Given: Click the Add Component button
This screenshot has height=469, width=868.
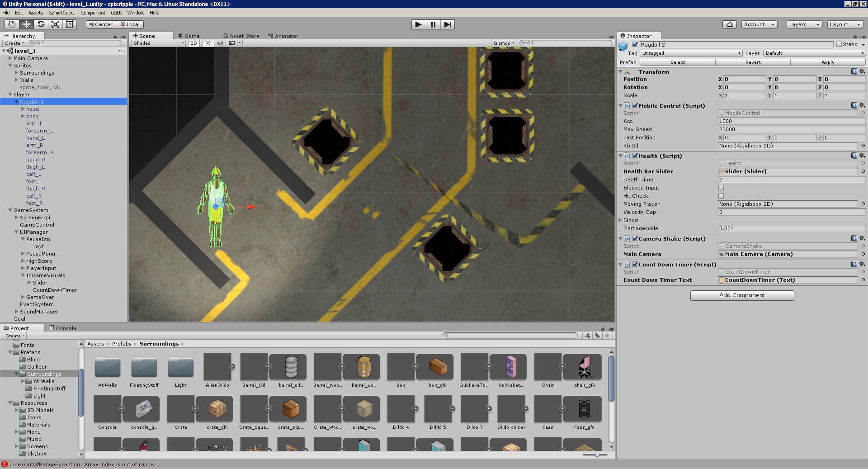Looking at the screenshot, I should coord(742,295).
